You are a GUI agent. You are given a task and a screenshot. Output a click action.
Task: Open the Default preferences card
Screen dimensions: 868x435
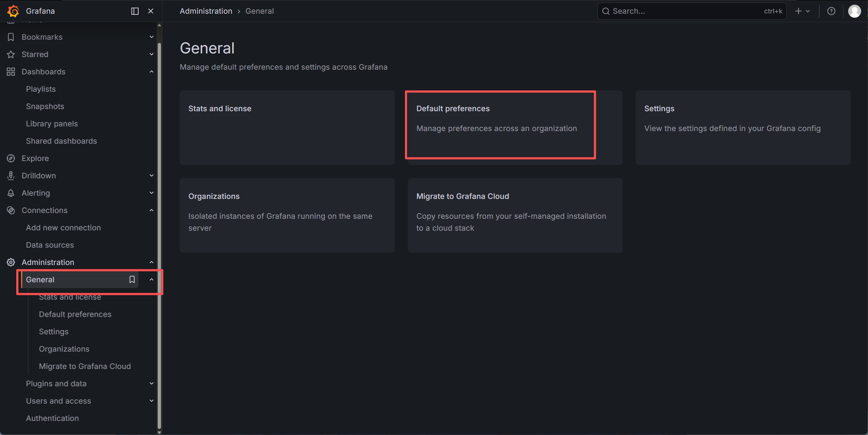point(515,128)
